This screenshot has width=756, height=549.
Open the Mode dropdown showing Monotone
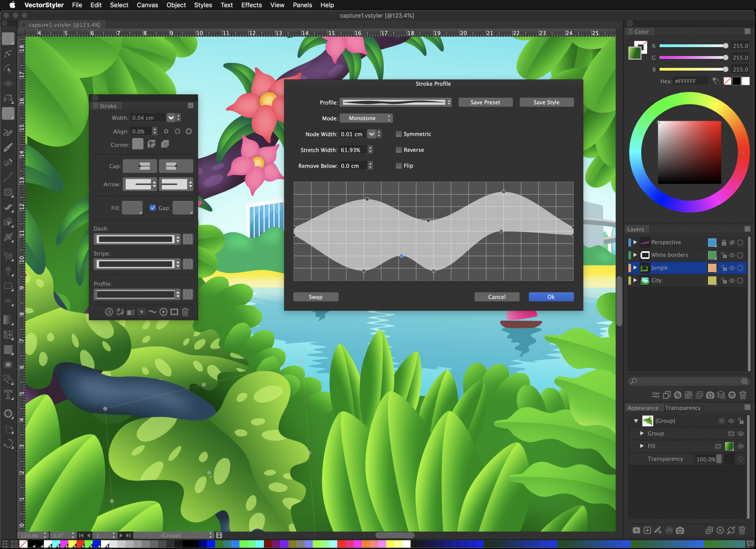pos(366,118)
